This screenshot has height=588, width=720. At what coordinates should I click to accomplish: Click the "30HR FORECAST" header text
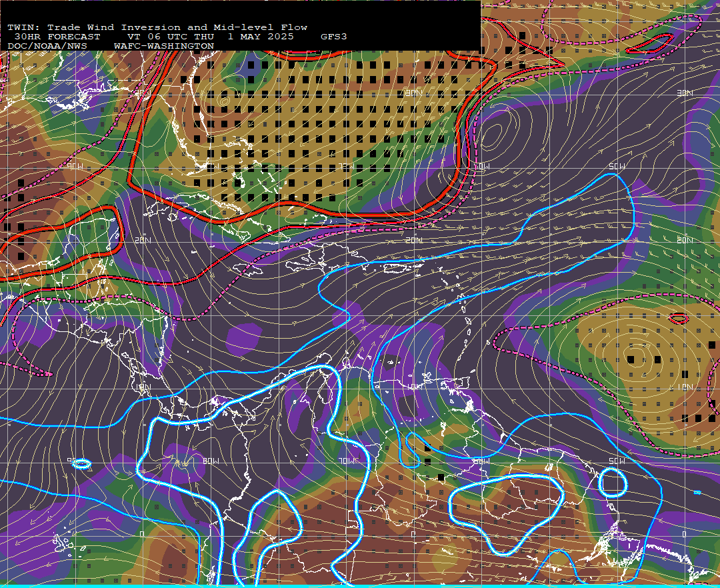pos(57,37)
